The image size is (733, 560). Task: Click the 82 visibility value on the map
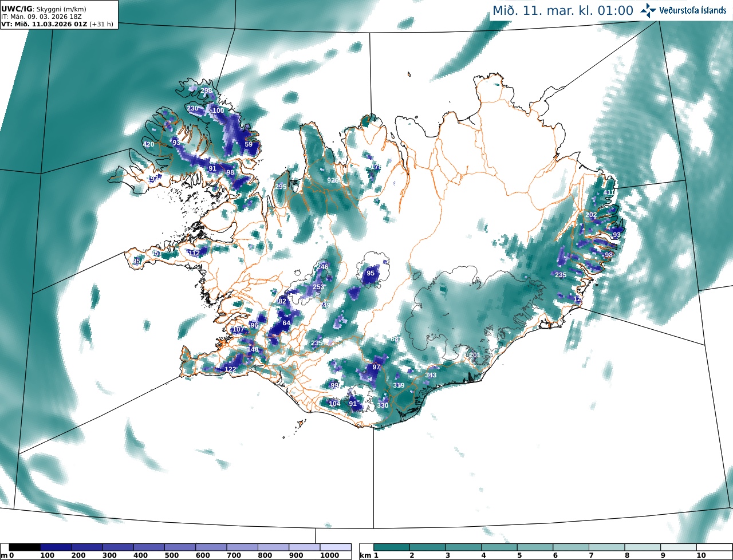pyautogui.click(x=282, y=301)
